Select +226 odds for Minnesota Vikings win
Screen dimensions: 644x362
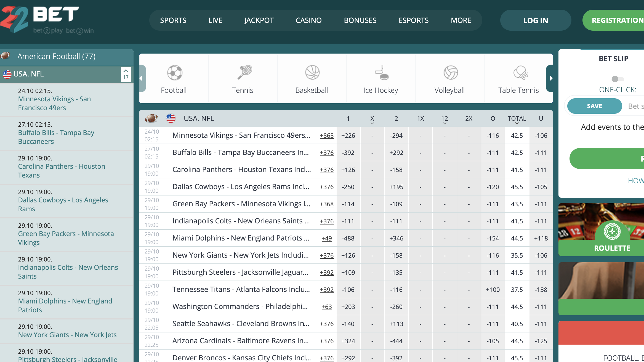(x=348, y=136)
